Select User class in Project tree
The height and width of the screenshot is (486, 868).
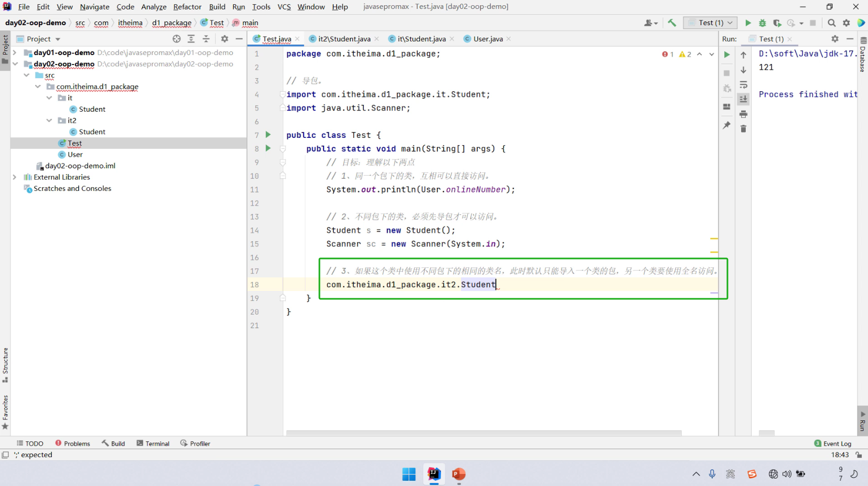click(75, 155)
